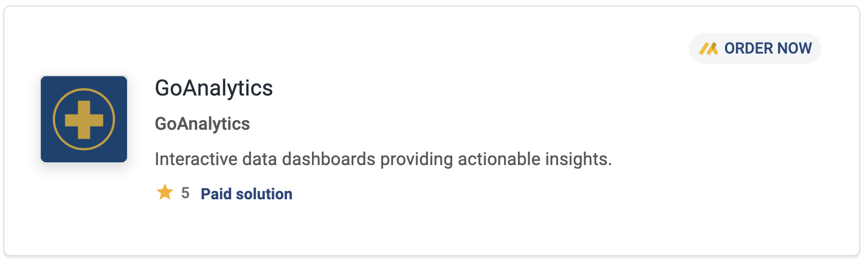This screenshot has width=868, height=265.
Task: Click the word 'solution' next to Paid
Action: [264, 194]
